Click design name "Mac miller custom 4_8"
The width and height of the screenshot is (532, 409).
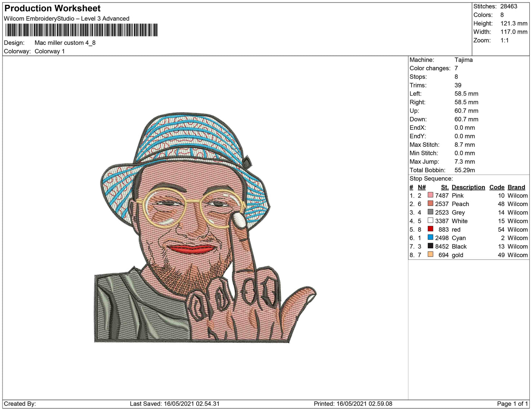(x=65, y=43)
